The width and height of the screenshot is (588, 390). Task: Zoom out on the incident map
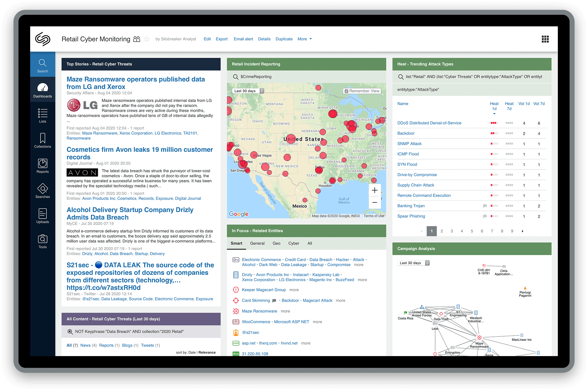375,202
